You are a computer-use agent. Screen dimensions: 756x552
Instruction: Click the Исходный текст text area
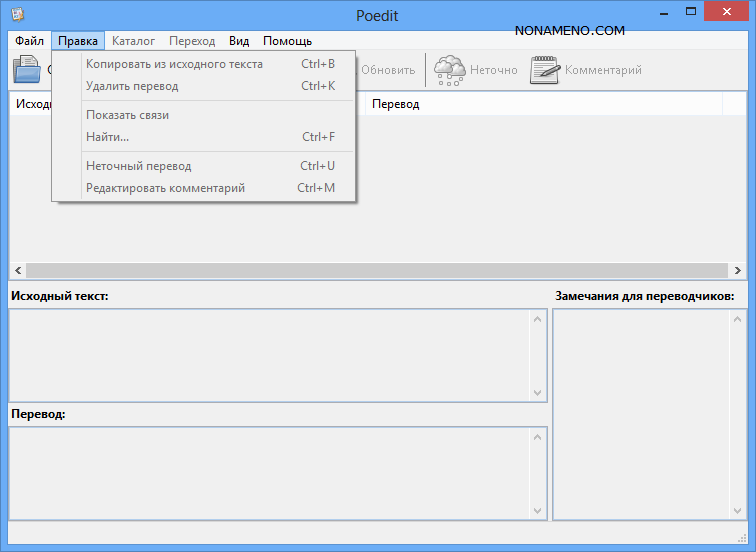click(x=270, y=355)
